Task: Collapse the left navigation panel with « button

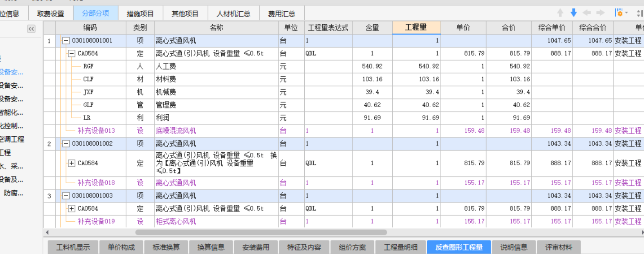Action: pos(31,29)
